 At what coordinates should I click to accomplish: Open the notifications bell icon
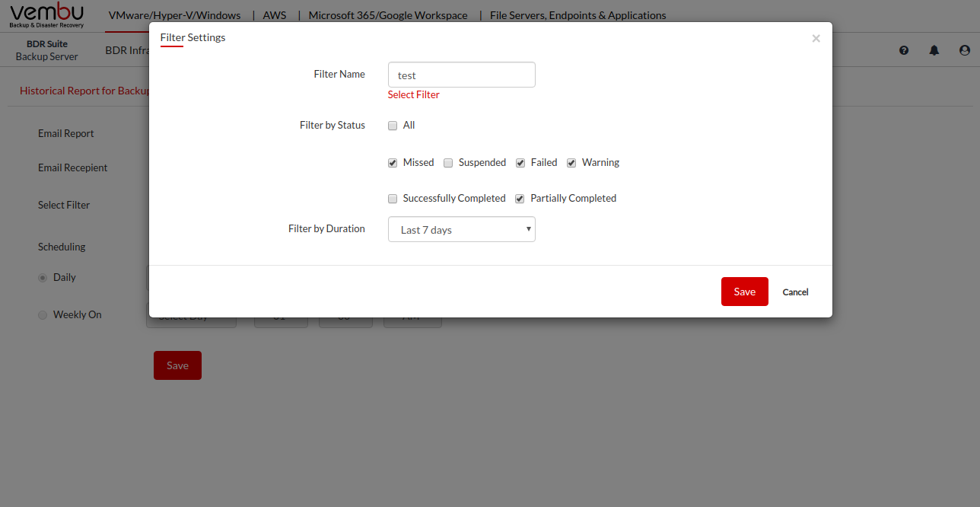pyautogui.click(x=934, y=50)
